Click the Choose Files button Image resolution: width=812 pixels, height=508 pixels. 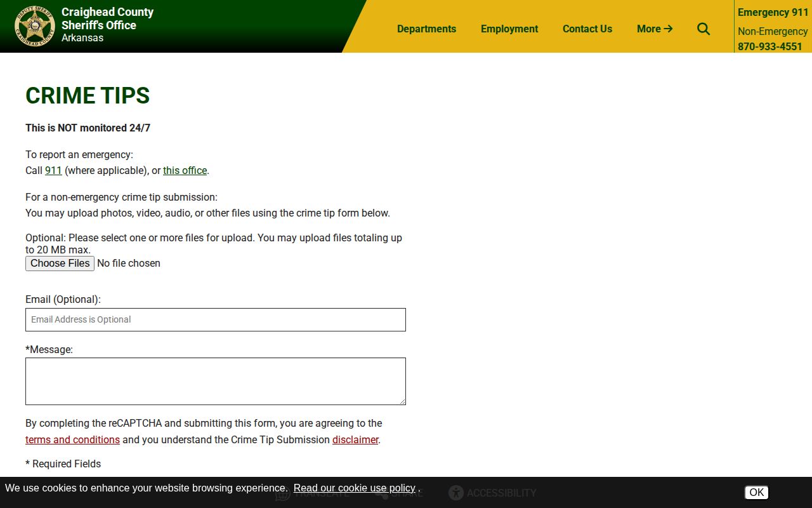60,264
